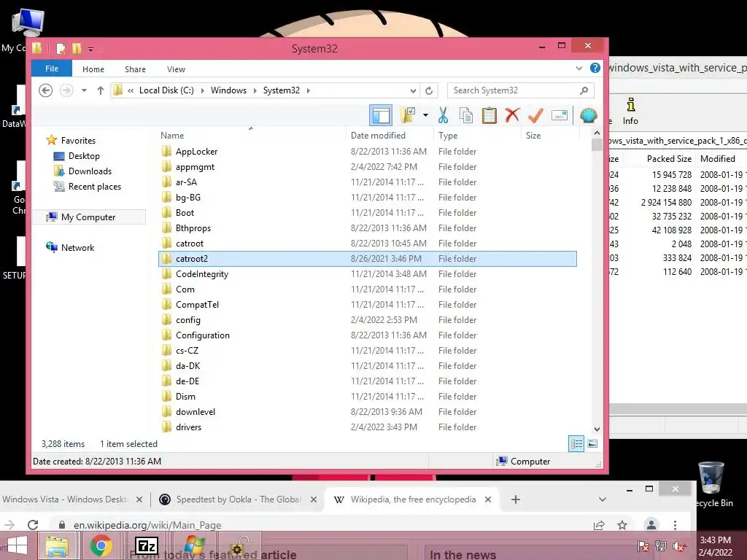747x560 pixels.
Task: Click the search magnifier icon
Action: (x=584, y=90)
